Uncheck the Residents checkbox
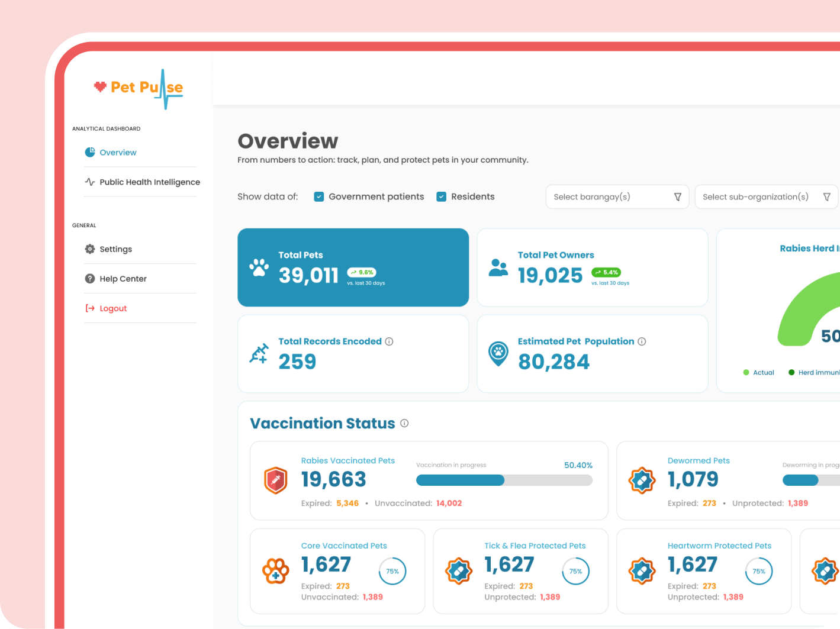This screenshot has height=629, width=840. pos(441,196)
